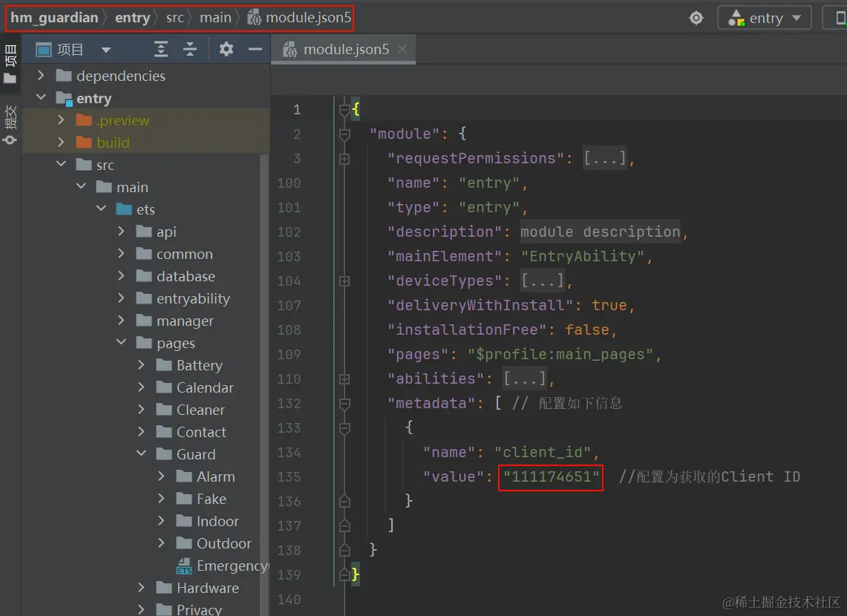Open the commit sidebar tool tab

click(10, 125)
